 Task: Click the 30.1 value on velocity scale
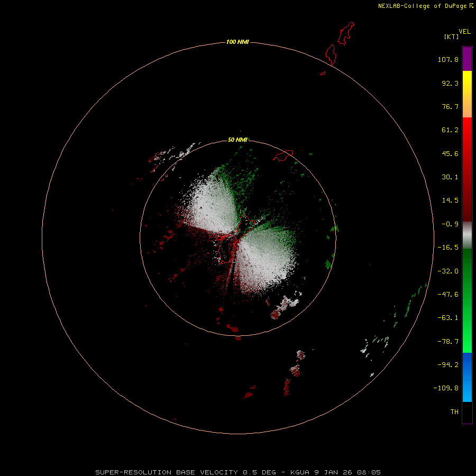coord(450,177)
